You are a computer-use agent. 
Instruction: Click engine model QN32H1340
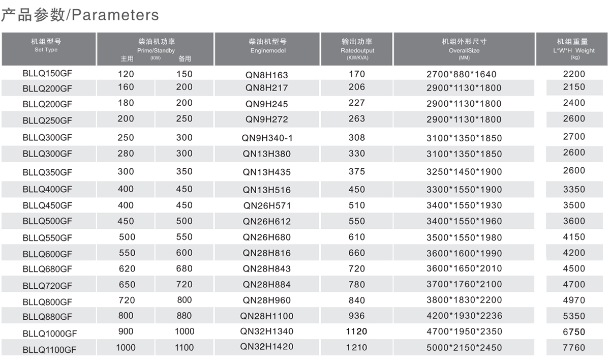pos(267,331)
